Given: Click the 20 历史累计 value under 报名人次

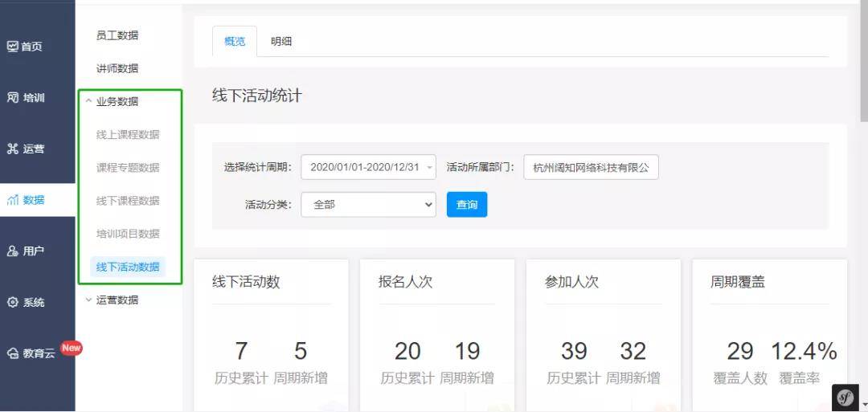Looking at the screenshot, I should [x=408, y=351].
